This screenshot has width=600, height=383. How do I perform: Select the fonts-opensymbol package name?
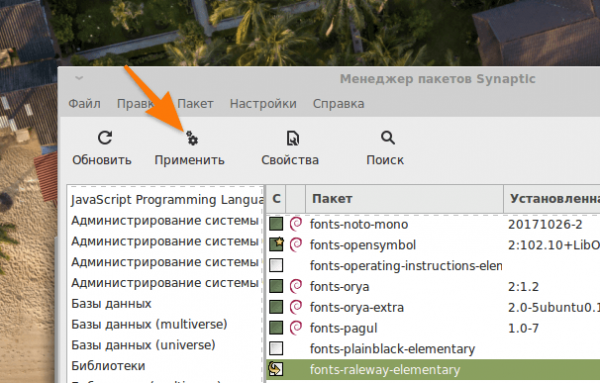363,245
